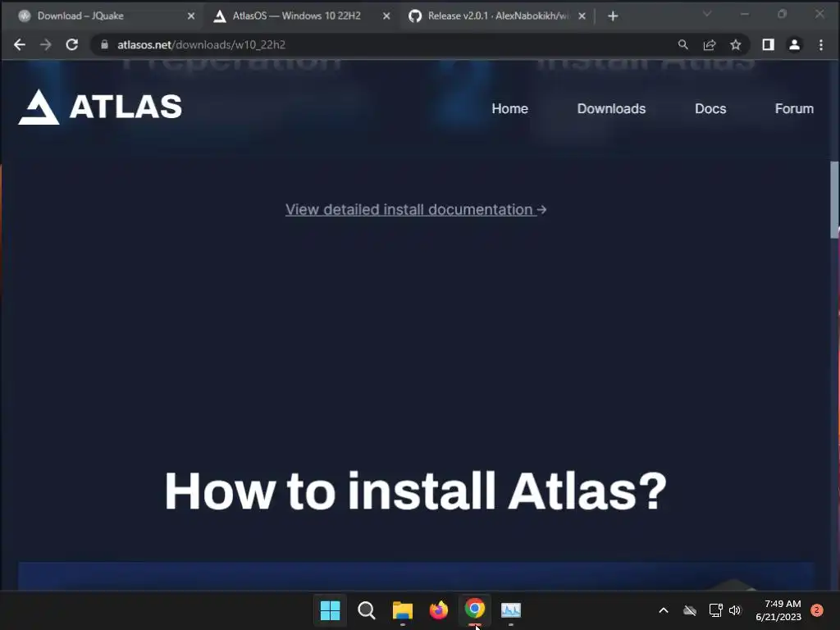The width and height of the screenshot is (840, 630).
Task: Close the Download – JQuake tab
Action: (190, 16)
